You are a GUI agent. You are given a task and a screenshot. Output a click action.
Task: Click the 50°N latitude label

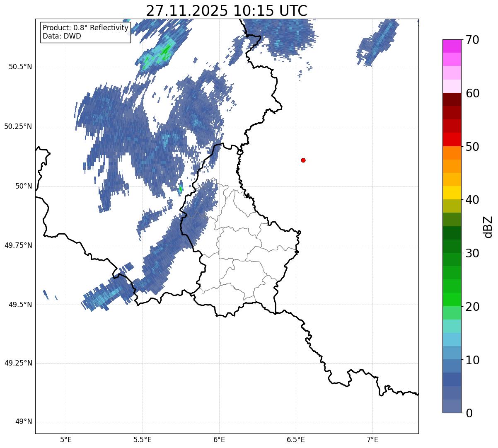24,186
